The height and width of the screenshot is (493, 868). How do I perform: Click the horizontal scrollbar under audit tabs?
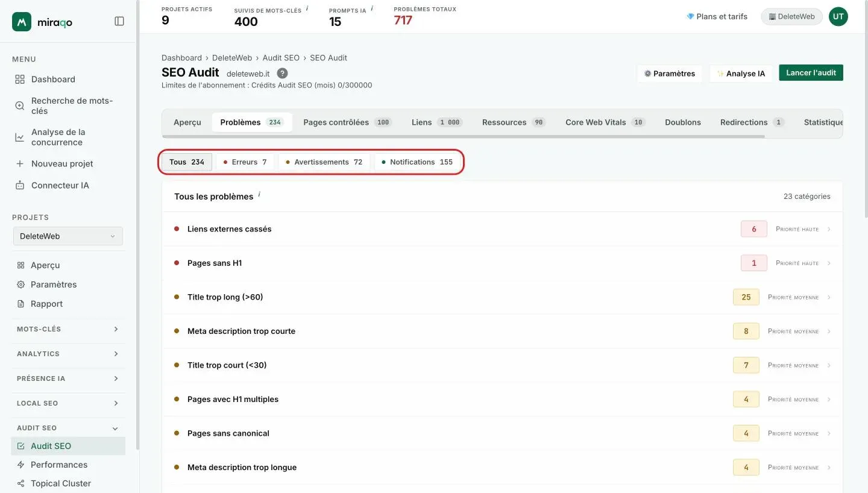point(464,136)
